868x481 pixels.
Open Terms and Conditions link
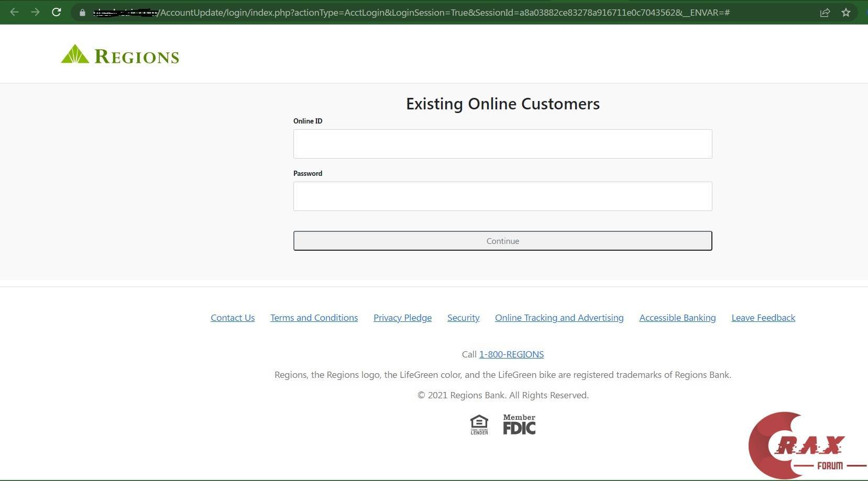tap(314, 318)
